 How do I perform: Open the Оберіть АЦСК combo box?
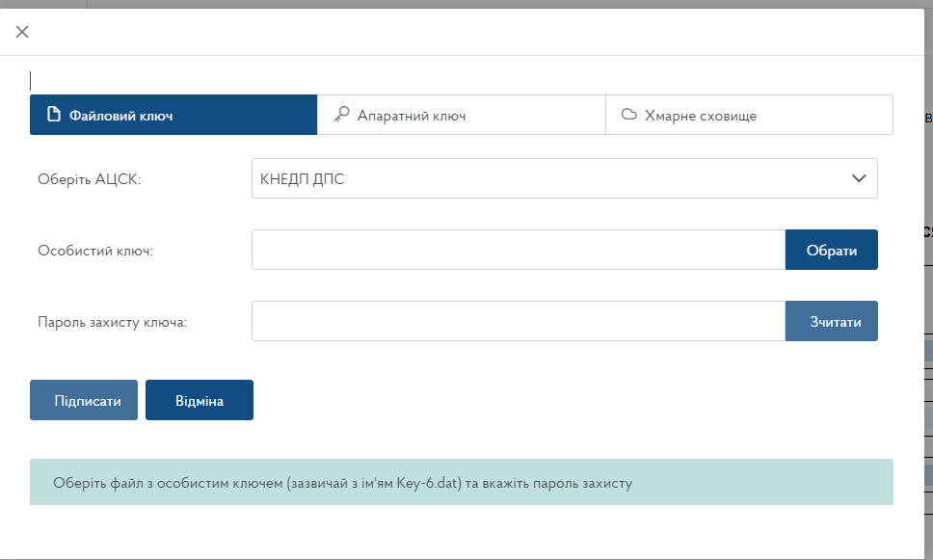(x=564, y=178)
